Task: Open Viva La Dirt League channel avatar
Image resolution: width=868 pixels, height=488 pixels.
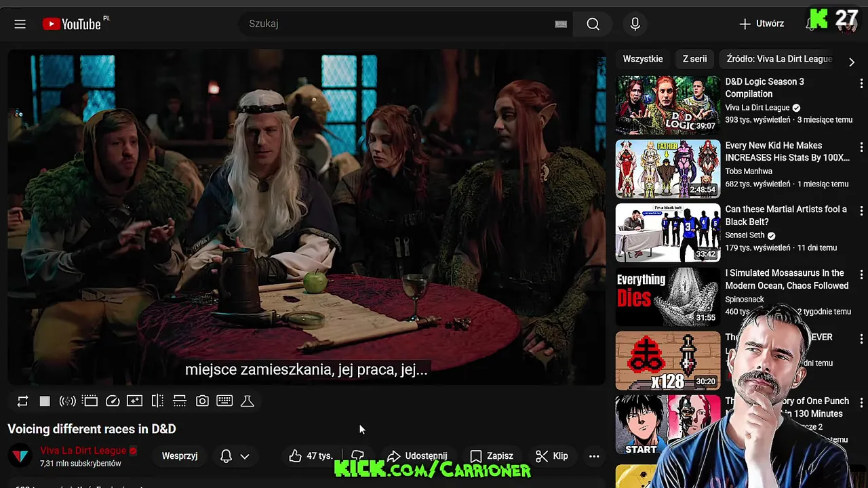Action: point(20,456)
